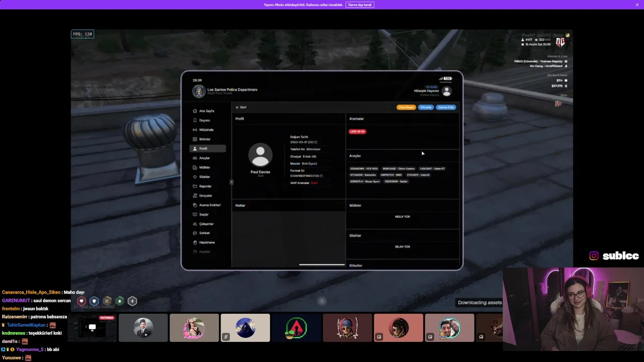Select the Sadler vehicle tag
The height and width of the screenshot is (362, 644).
pyautogui.click(x=396, y=182)
